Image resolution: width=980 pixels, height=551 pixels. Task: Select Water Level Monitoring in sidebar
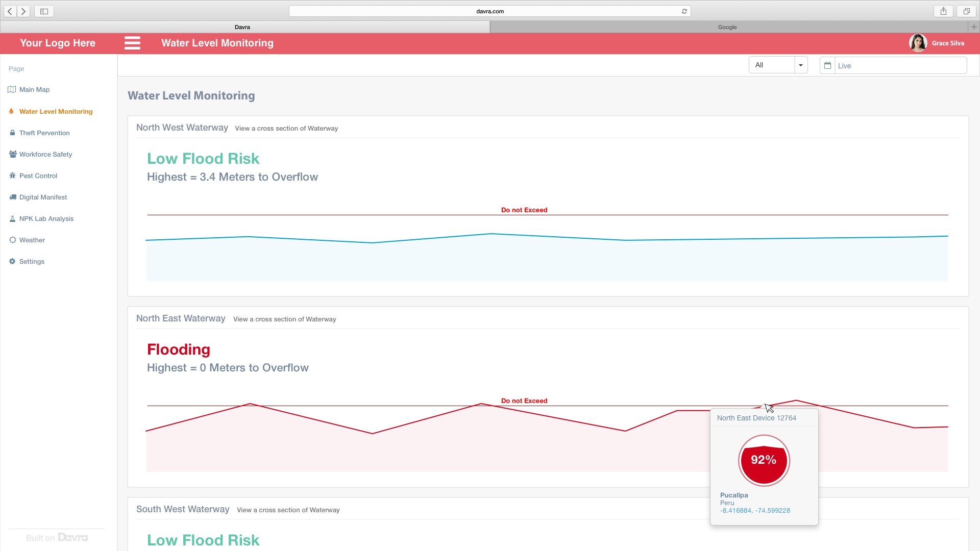pos(56,111)
